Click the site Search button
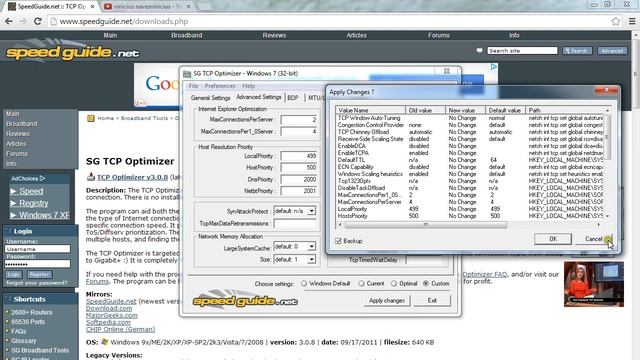The image size is (640, 360). [x=577, y=51]
